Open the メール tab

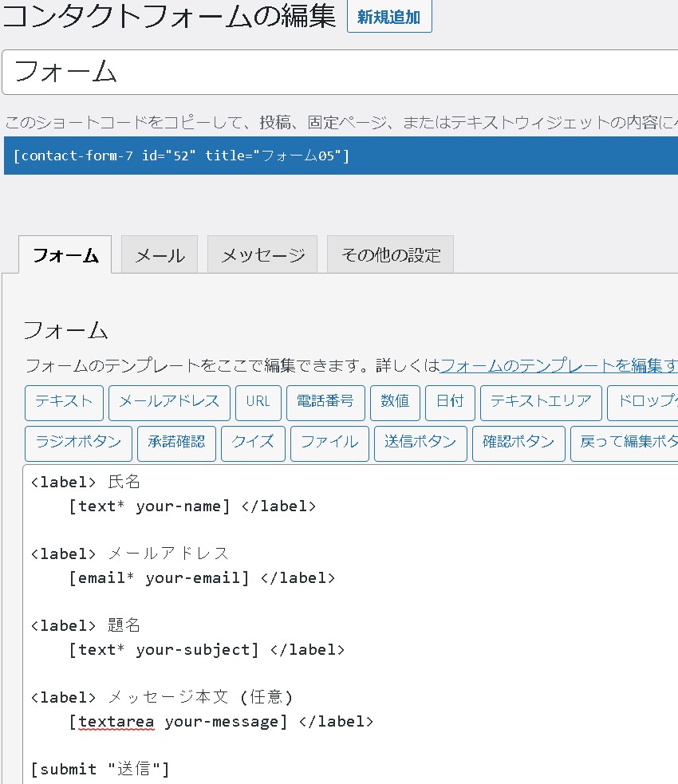point(160,255)
